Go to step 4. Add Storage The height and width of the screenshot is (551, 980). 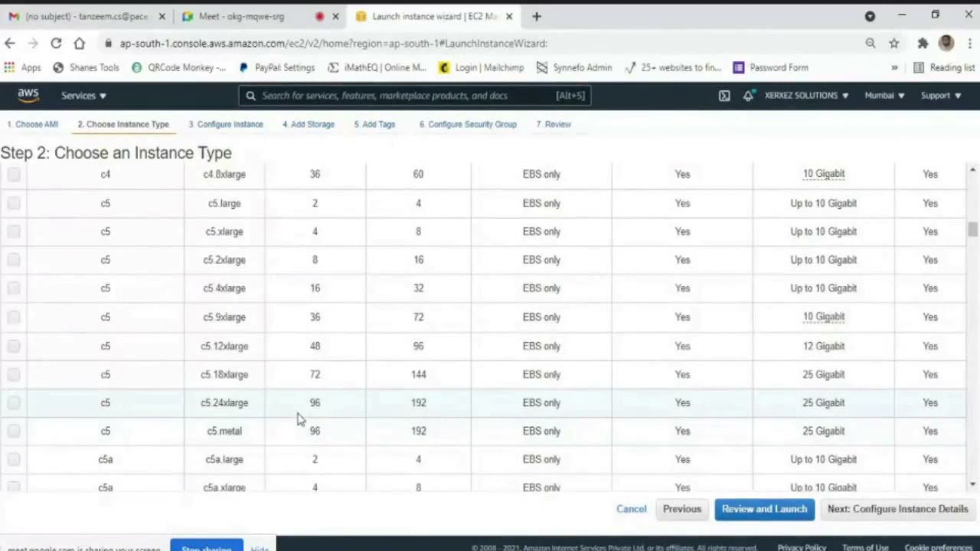pos(309,124)
